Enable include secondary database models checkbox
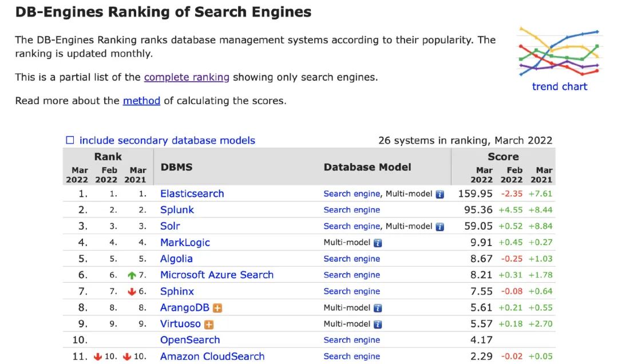 [70, 140]
